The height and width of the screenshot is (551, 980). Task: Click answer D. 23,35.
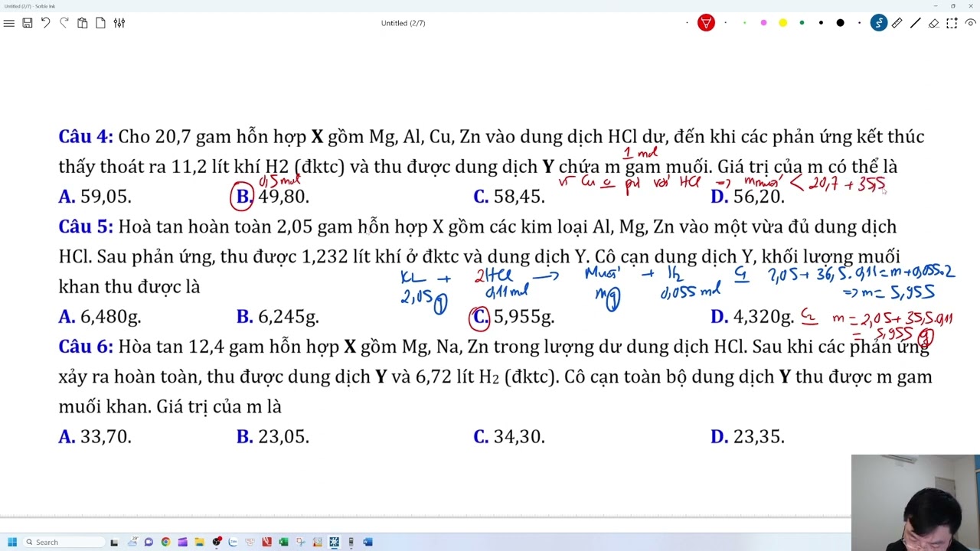pyautogui.click(x=747, y=437)
